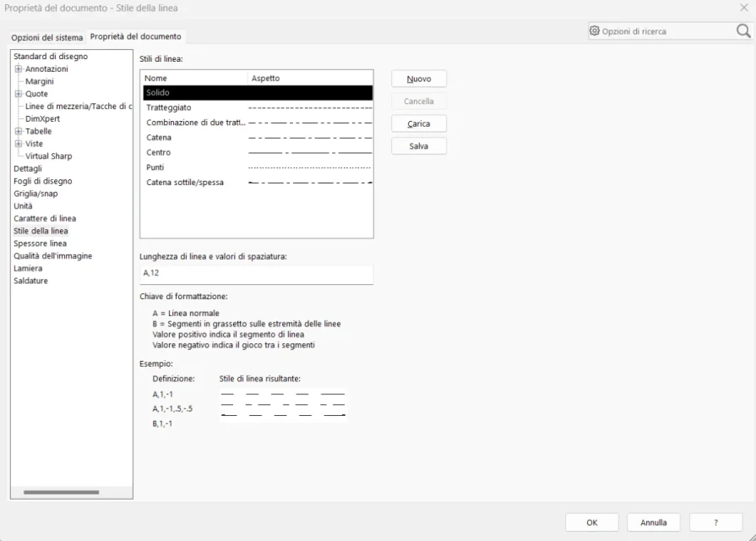Screen dimensions: 756x541
Task: Select the Proprietà del documento tab
Action: click(x=135, y=36)
